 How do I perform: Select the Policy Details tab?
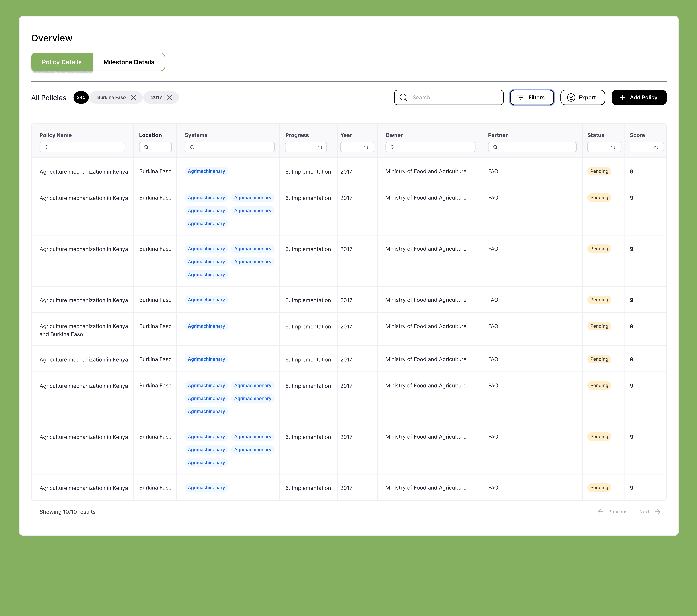[62, 62]
